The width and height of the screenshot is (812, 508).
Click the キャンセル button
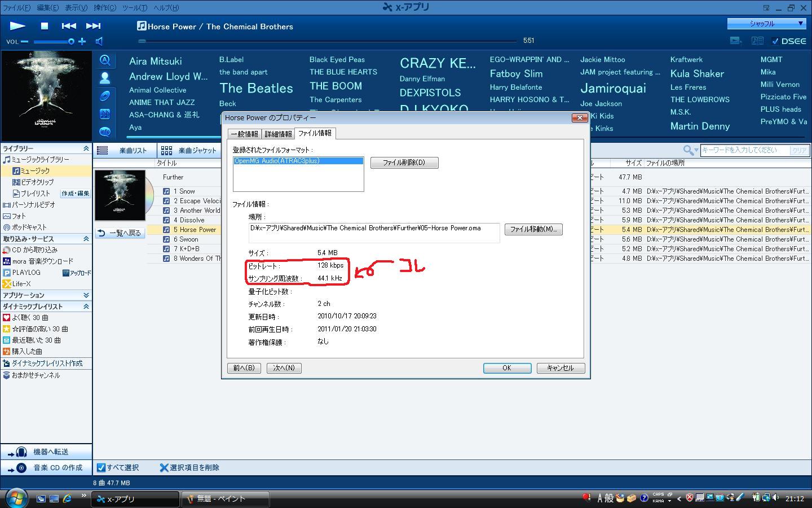coord(561,368)
